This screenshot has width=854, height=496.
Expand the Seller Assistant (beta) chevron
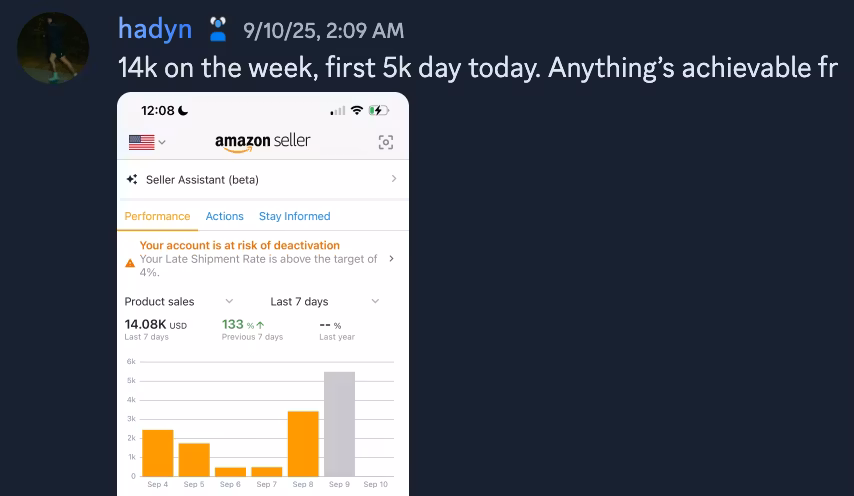393,179
